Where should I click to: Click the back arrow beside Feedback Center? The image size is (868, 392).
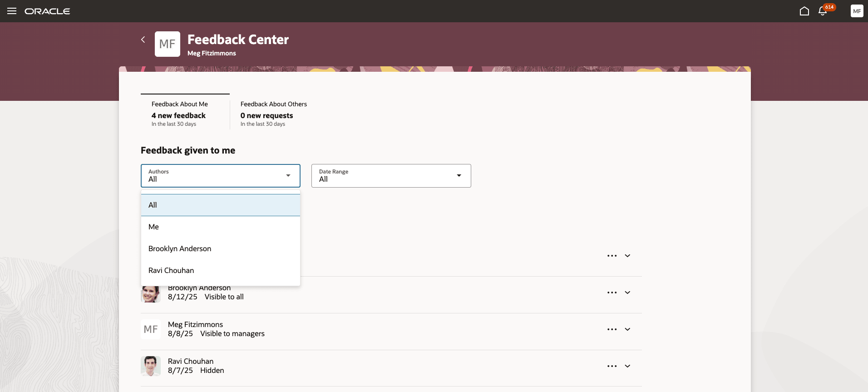(x=143, y=40)
